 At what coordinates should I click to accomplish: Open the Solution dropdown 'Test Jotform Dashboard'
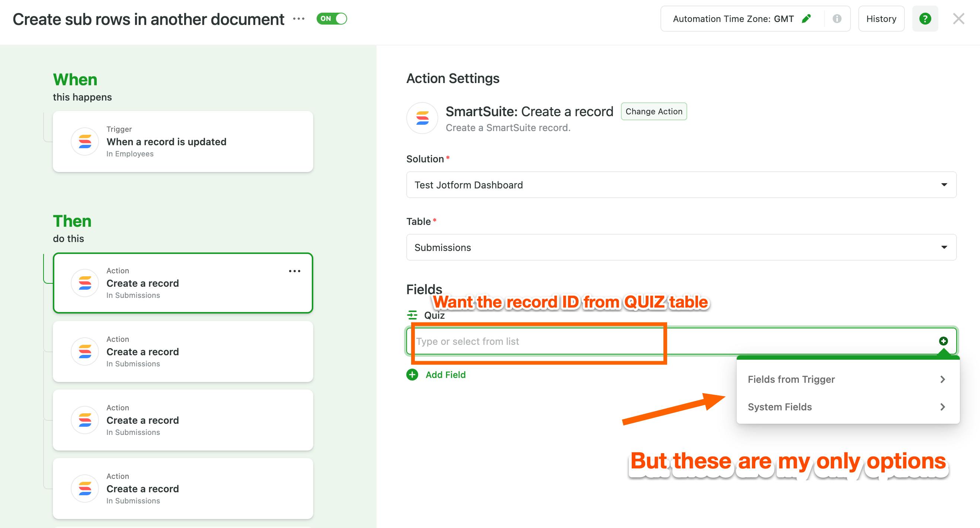coord(681,185)
